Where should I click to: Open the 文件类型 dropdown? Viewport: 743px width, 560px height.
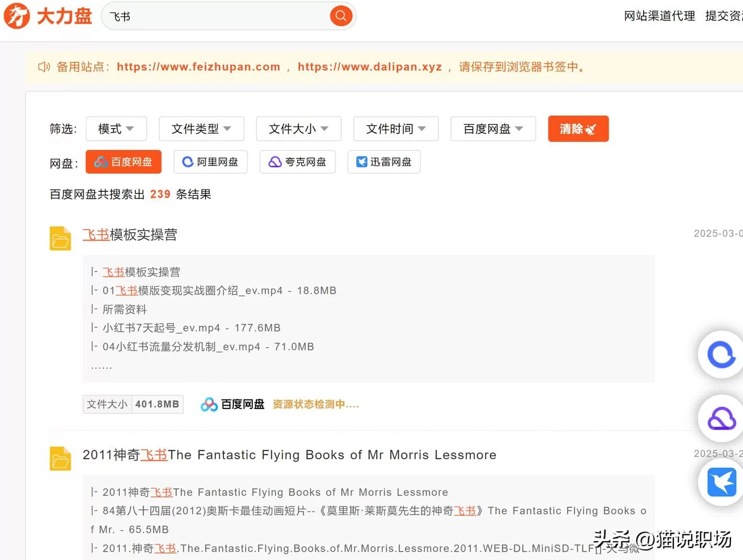tap(201, 129)
